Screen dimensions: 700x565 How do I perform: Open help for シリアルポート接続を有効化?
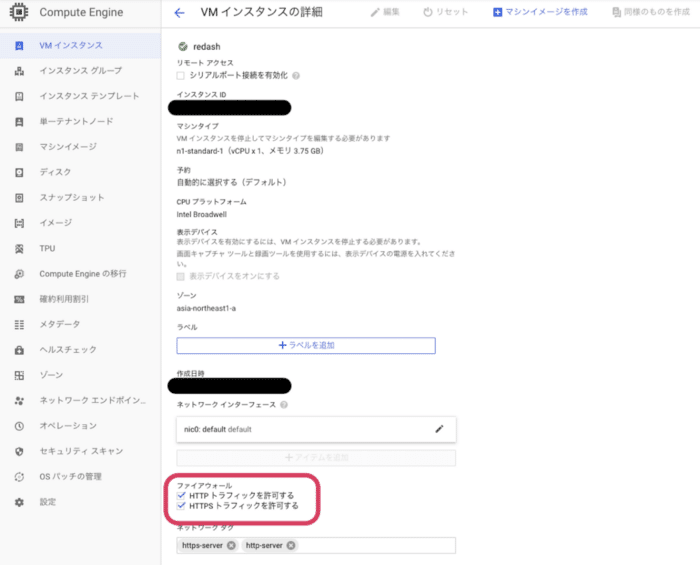tap(296, 76)
